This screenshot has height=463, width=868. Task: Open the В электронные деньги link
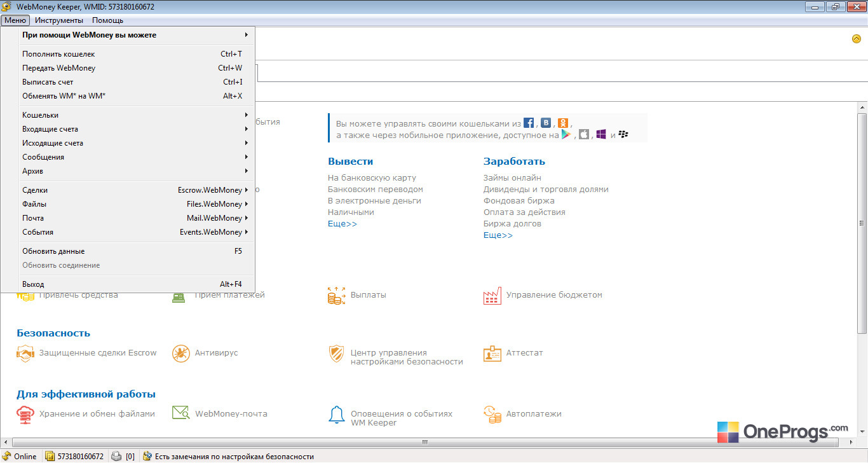tap(374, 201)
